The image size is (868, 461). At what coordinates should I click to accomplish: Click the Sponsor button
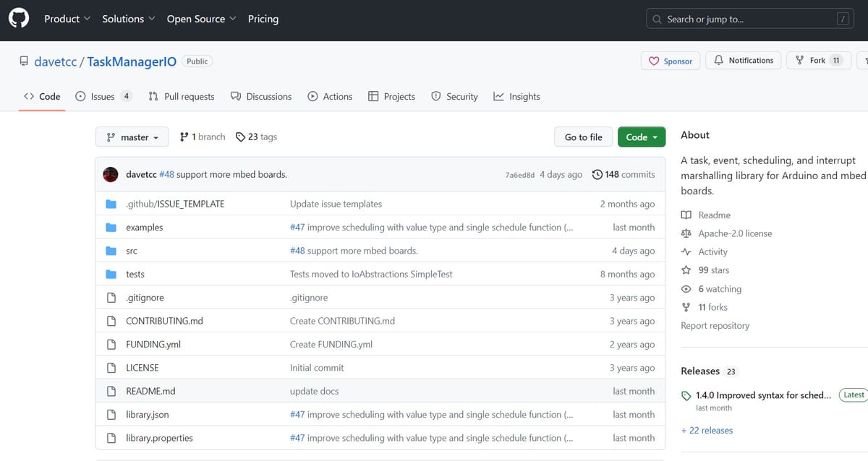pyautogui.click(x=671, y=61)
